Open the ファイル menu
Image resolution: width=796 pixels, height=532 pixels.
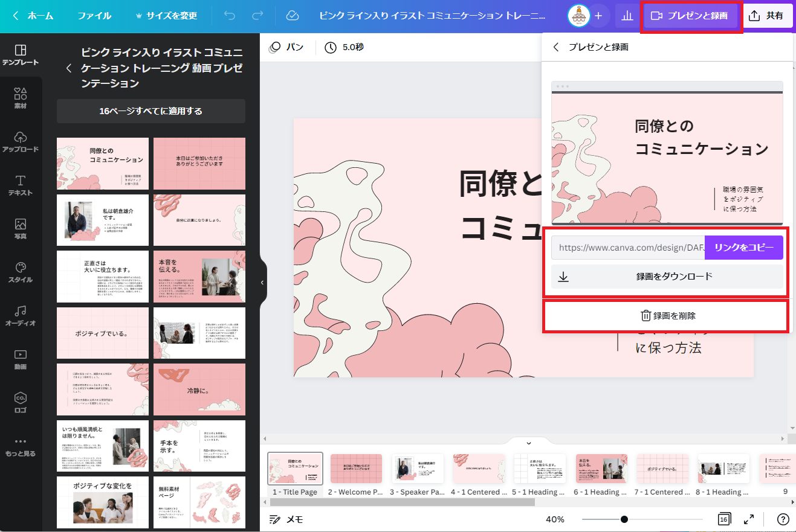(94, 16)
